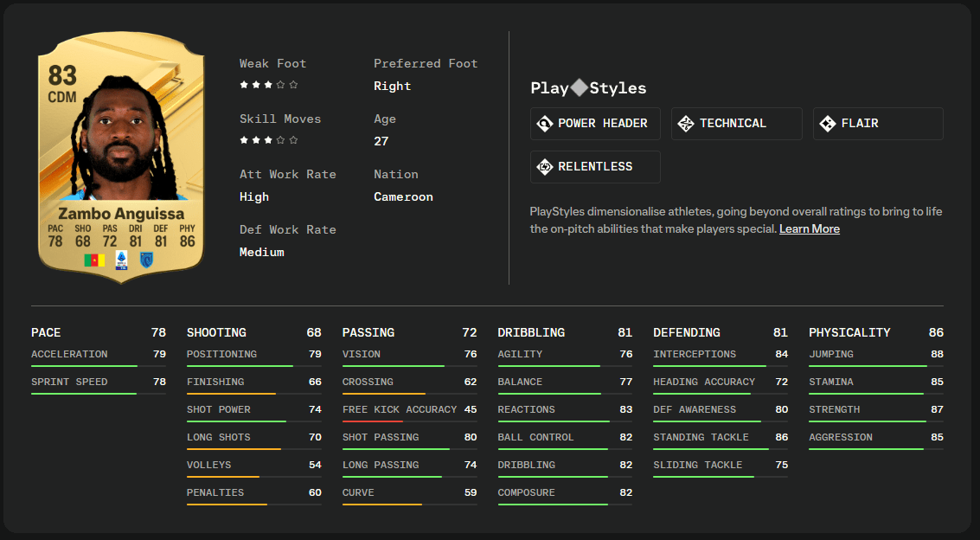Click the Power Header PlayStyle icon
Viewport: 980px width, 540px height.
pyautogui.click(x=544, y=124)
